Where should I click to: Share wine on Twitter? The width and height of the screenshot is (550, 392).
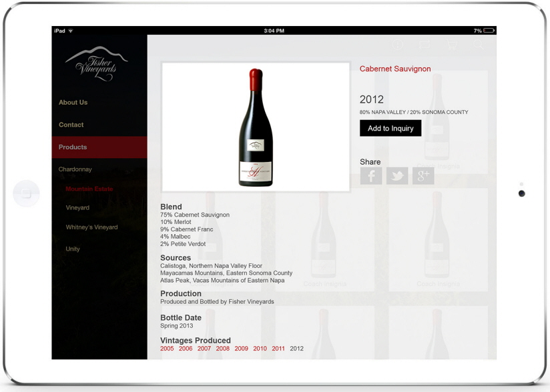coord(397,175)
